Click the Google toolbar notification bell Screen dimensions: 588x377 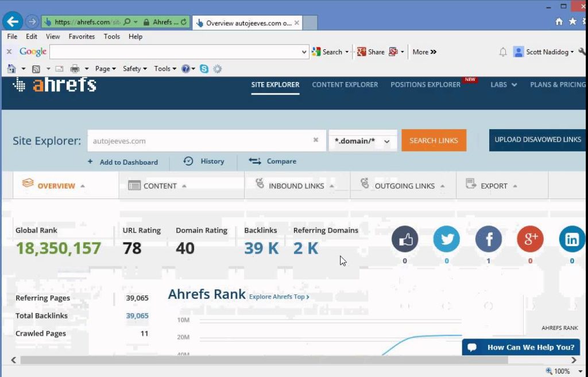[503, 52]
